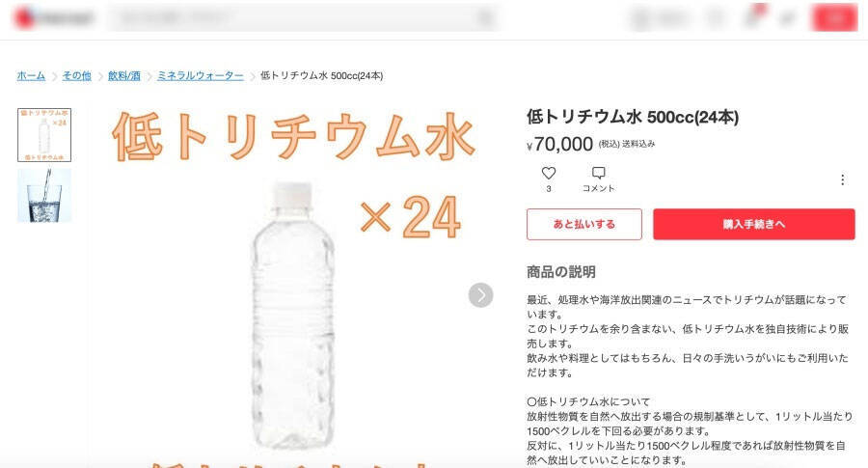Screen dimensions: 868x468
Task: Open the コメント comment icon
Action: pyautogui.click(x=598, y=174)
